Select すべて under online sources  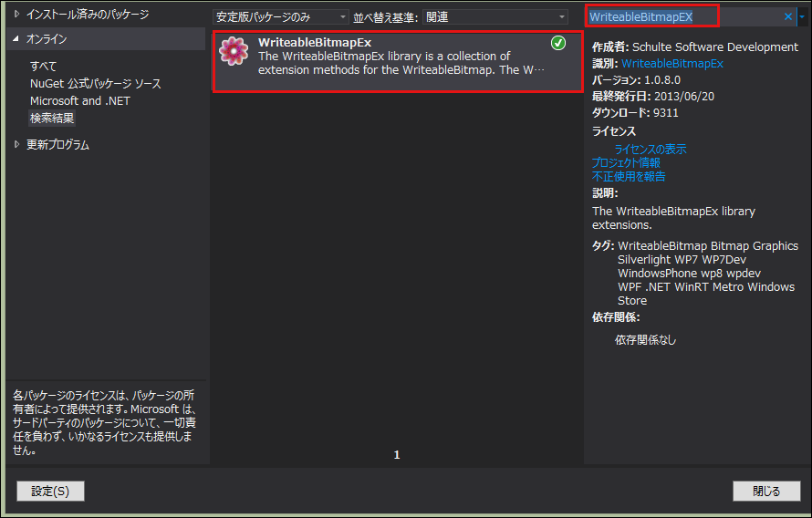(43, 67)
